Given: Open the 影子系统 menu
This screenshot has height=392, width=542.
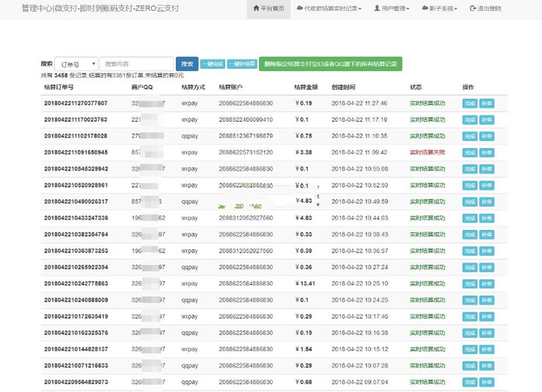Looking at the screenshot, I should pyautogui.click(x=440, y=9).
